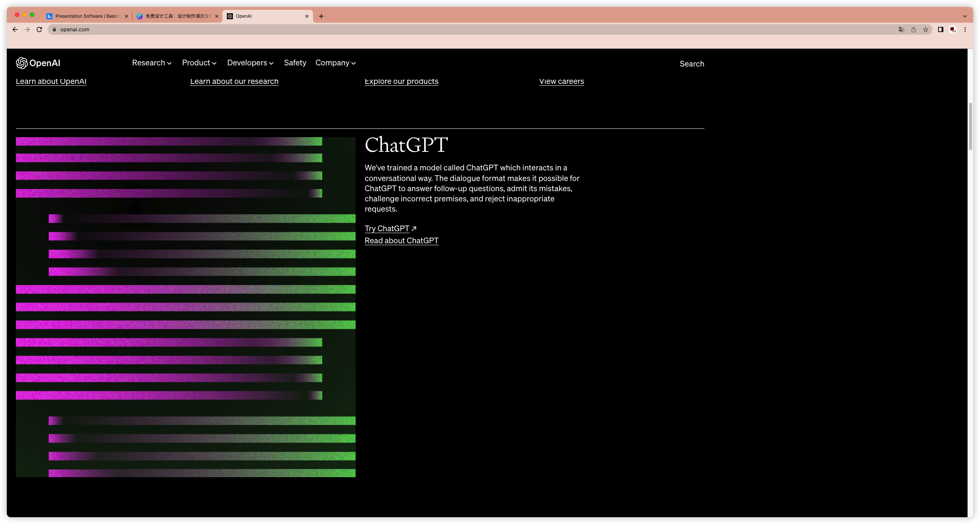Expand the Developers dropdown menu

click(x=250, y=63)
